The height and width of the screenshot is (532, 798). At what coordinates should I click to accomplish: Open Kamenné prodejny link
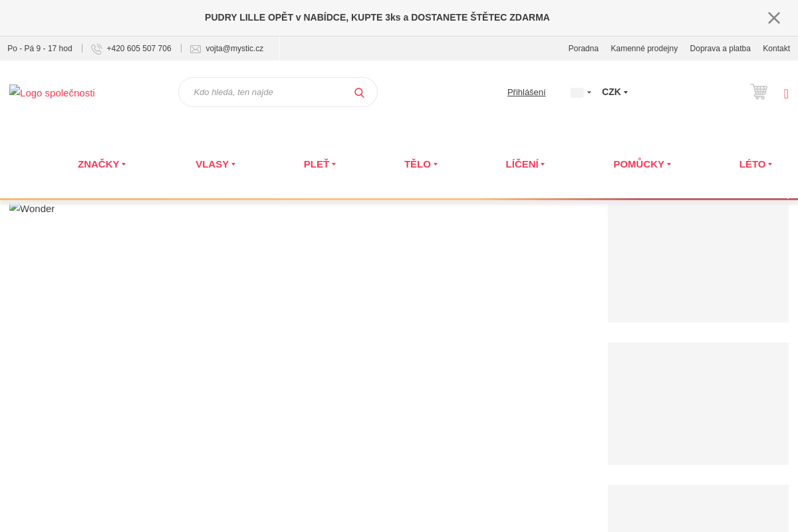click(x=644, y=49)
